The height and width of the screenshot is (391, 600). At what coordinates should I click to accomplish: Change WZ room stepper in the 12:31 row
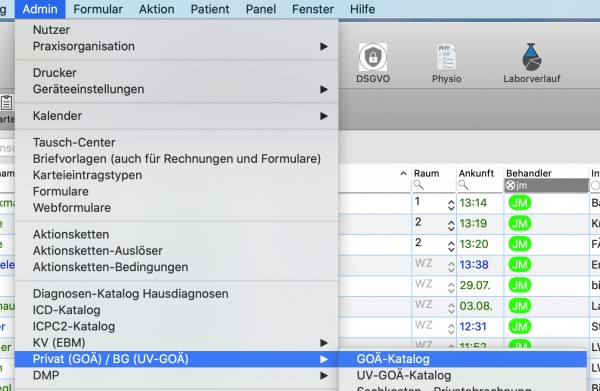click(x=451, y=329)
